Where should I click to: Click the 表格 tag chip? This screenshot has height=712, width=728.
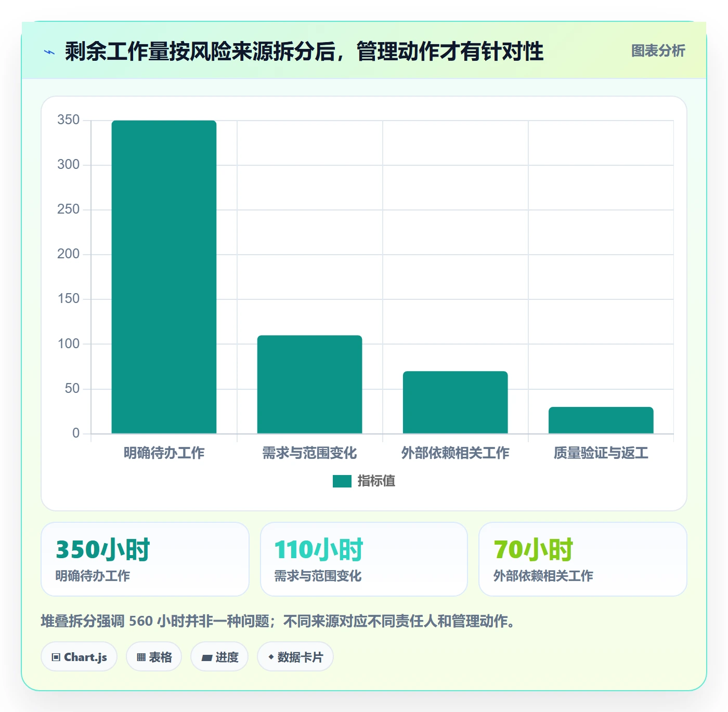[154, 657]
